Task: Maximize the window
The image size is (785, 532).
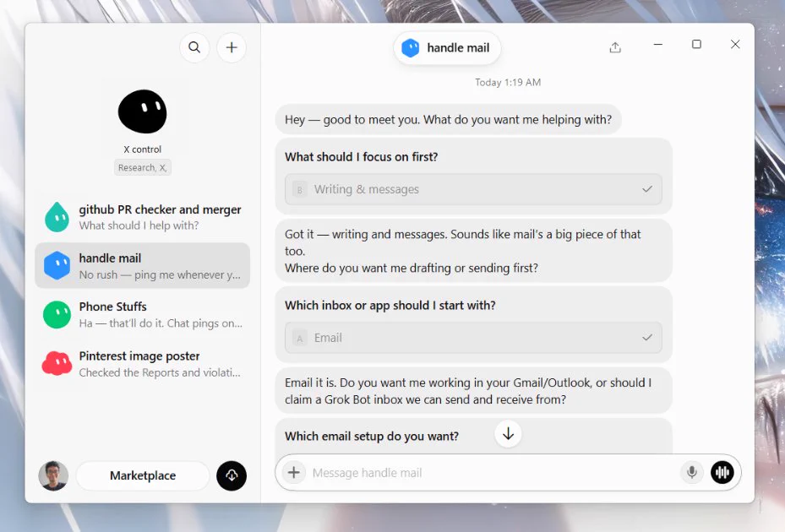Action: [696, 45]
